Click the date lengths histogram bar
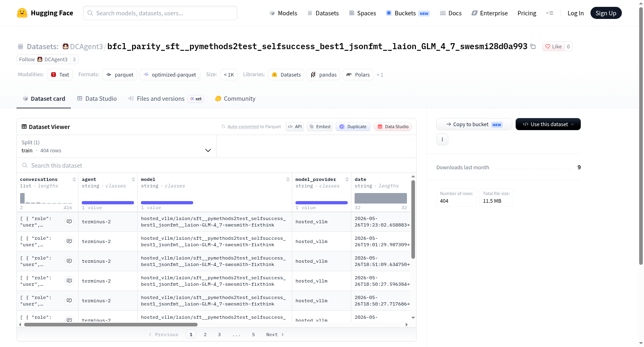Screen dimensions: 644x347 381,198
